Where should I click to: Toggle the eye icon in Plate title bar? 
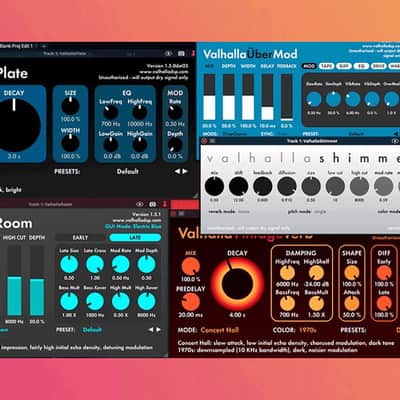(x=168, y=53)
